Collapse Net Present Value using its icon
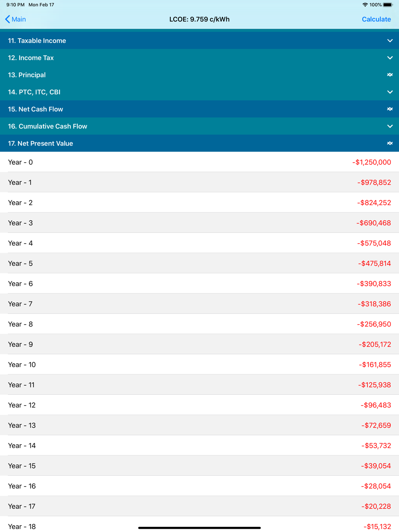 tap(390, 144)
